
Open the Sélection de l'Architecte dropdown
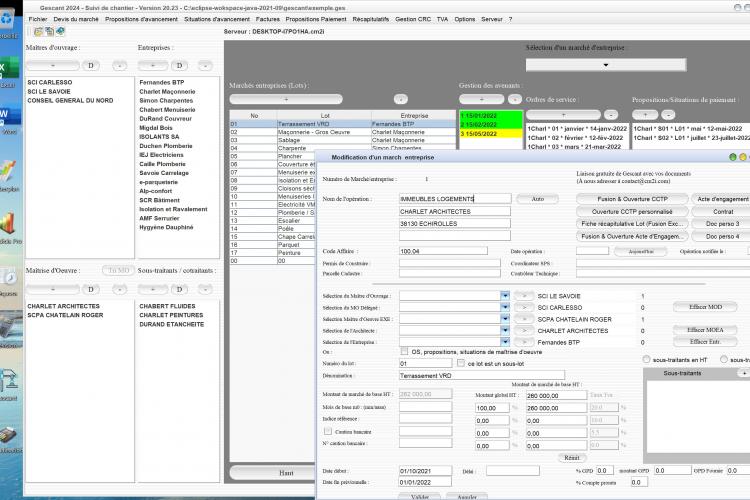(x=505, y=331)
